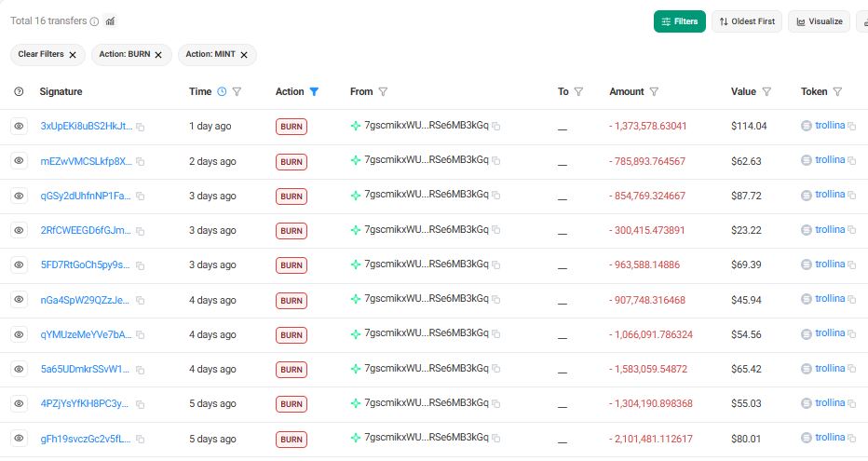Copy From address in the $80.01 row

pos(496,439)
